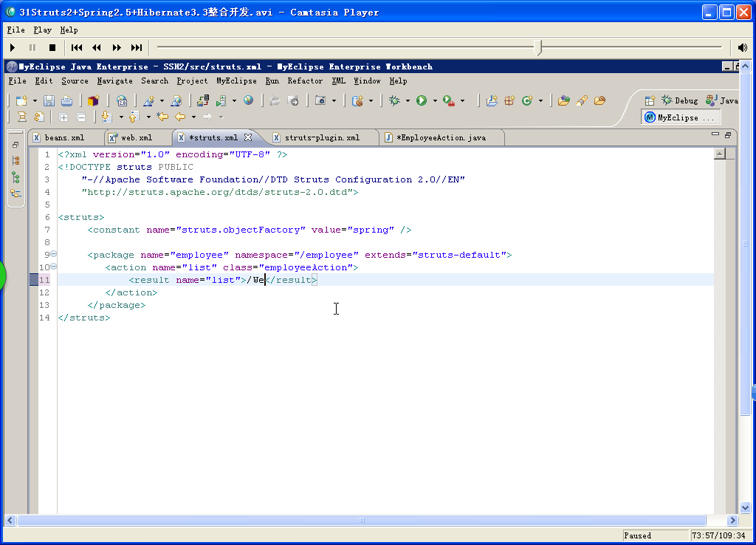Click the Open Perspective icon
This screenshot has height=545, width=756.
(x=650, y=100)
